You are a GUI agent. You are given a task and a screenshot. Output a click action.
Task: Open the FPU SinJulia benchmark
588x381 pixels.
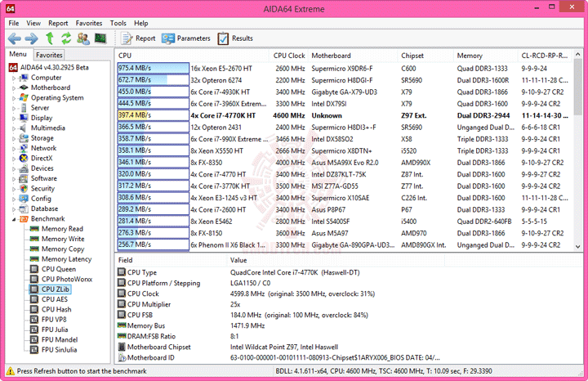(60, 350)
